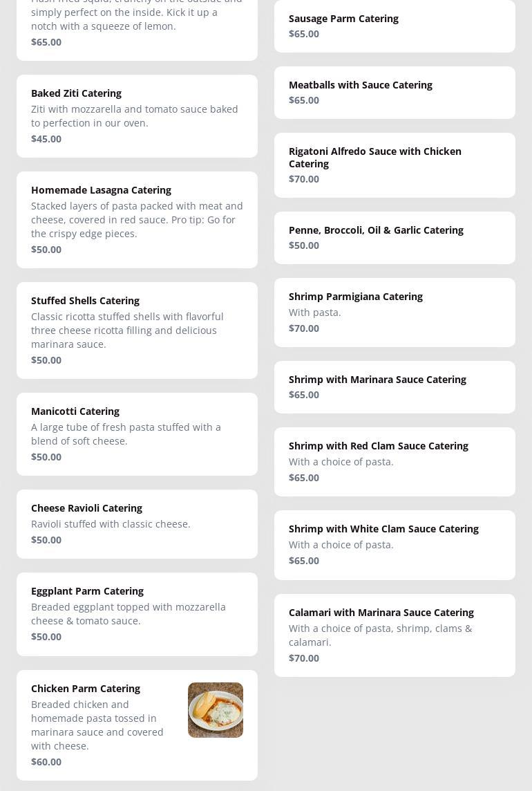Choose Shrimp with Red Clam Sauce Catering
Viewport: 532px width, 791px height.
395,462
